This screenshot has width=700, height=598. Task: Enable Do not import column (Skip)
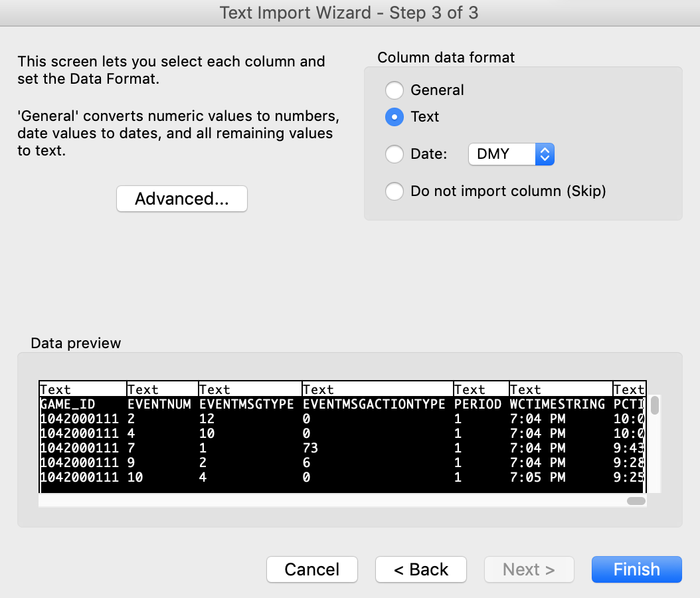(x=394, y=191)
